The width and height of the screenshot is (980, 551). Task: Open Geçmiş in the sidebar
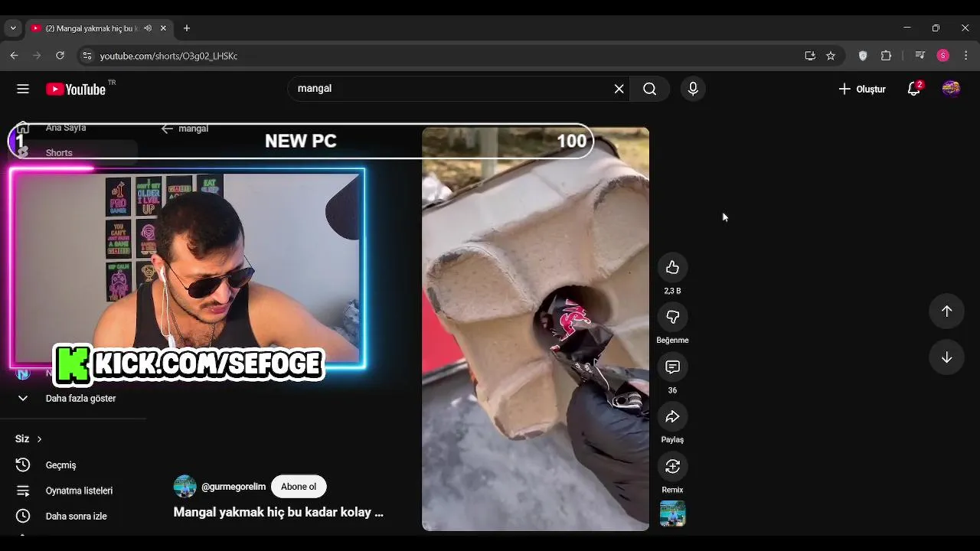click(60, 465)
